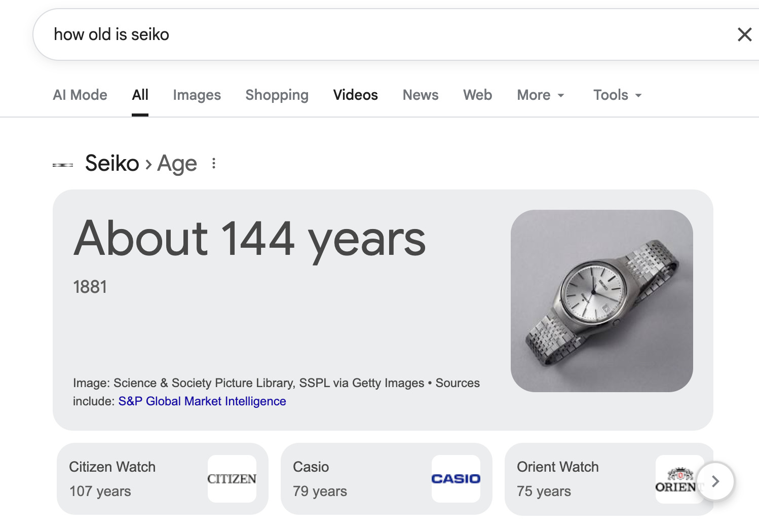The width and height of the screenshot is (759, 532).
Task: Open the Tools dropdown
Action: coord(617,95)
